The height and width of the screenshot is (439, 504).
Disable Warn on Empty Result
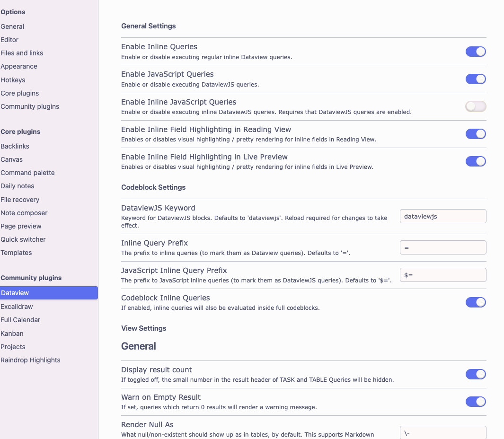tap(476, 402)
